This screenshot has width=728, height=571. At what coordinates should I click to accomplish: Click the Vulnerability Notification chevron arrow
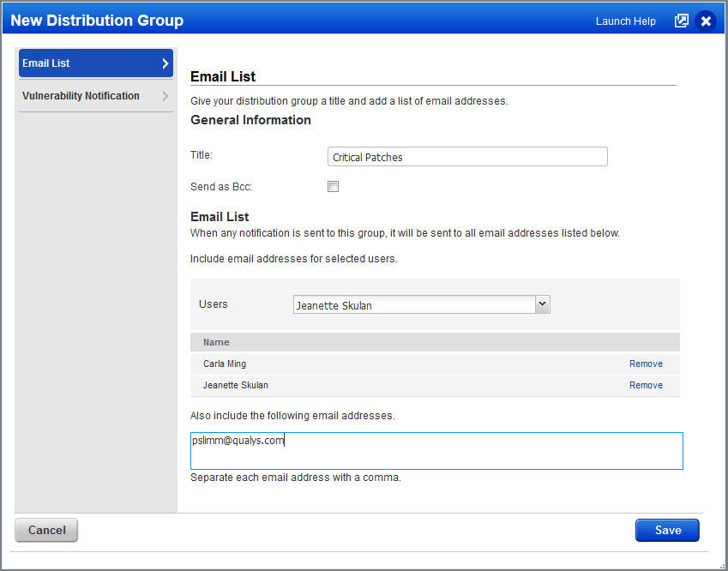coord(165,96)
